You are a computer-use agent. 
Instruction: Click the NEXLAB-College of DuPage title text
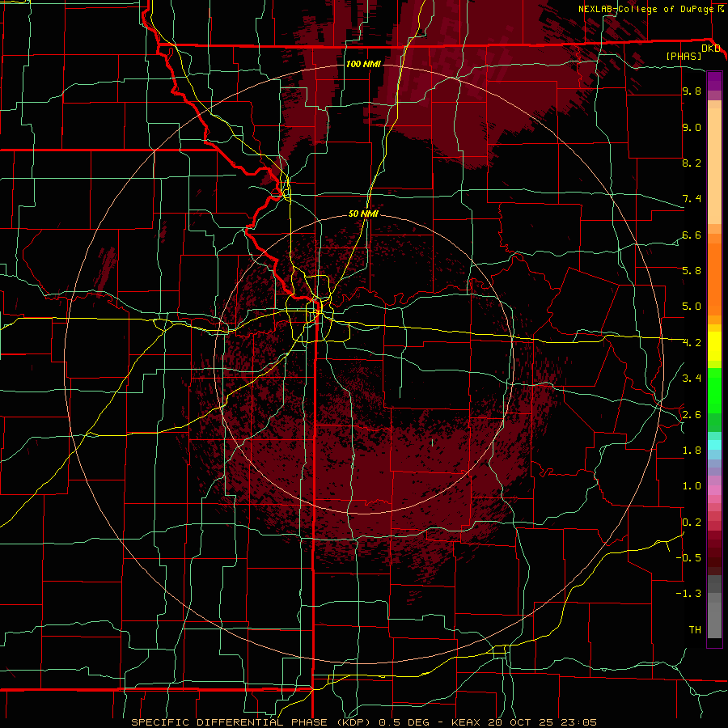pyautogui.click(x=647, y=9)
